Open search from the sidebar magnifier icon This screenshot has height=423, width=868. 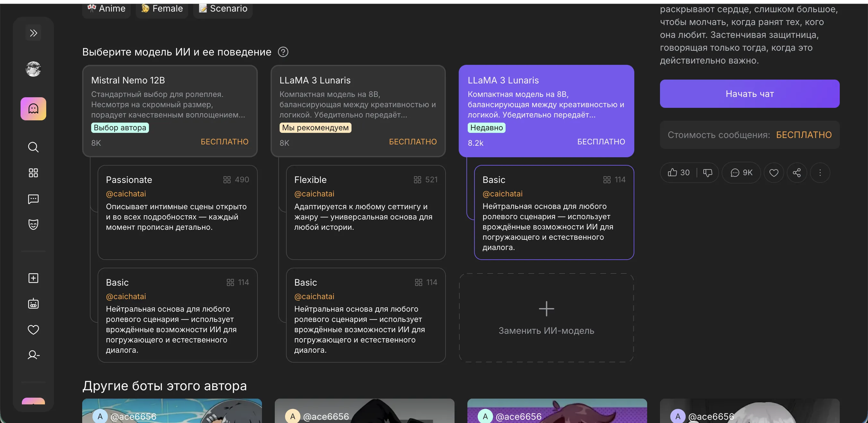[33, 147]
